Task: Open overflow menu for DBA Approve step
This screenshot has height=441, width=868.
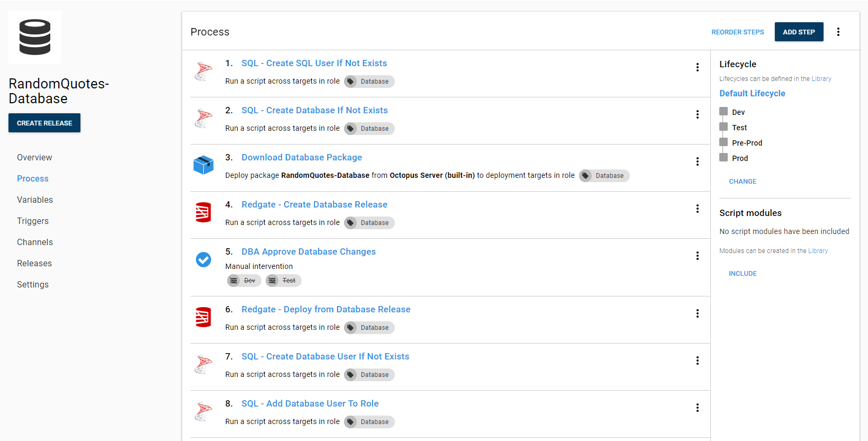Action: pos(698,256)
